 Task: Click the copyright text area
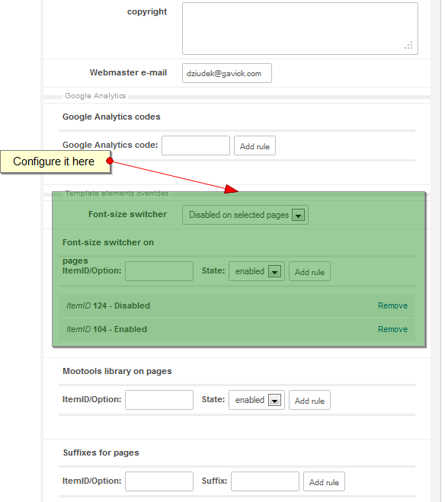(299, 28)
